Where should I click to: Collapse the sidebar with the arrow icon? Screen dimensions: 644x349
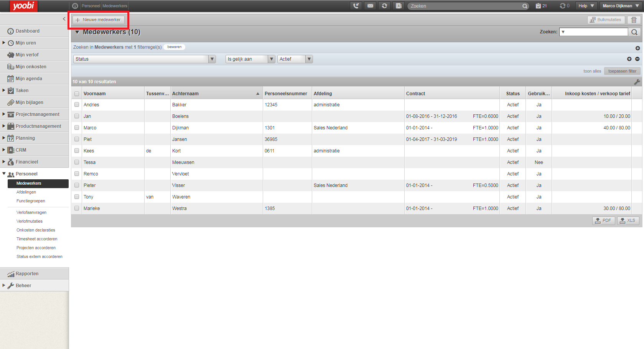pyautogui.click(x=64, y=19)
